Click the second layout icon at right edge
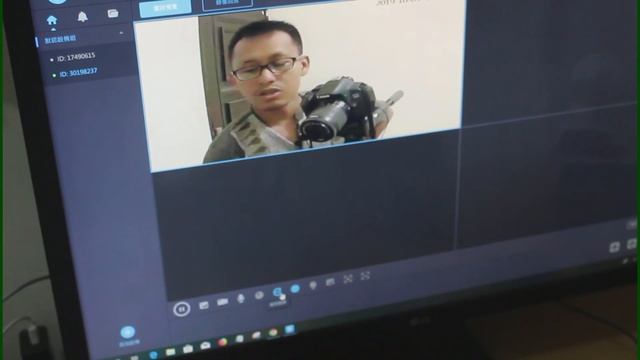Image resolution: width=640 pixels, height=360 pixels. click(631, 244)
